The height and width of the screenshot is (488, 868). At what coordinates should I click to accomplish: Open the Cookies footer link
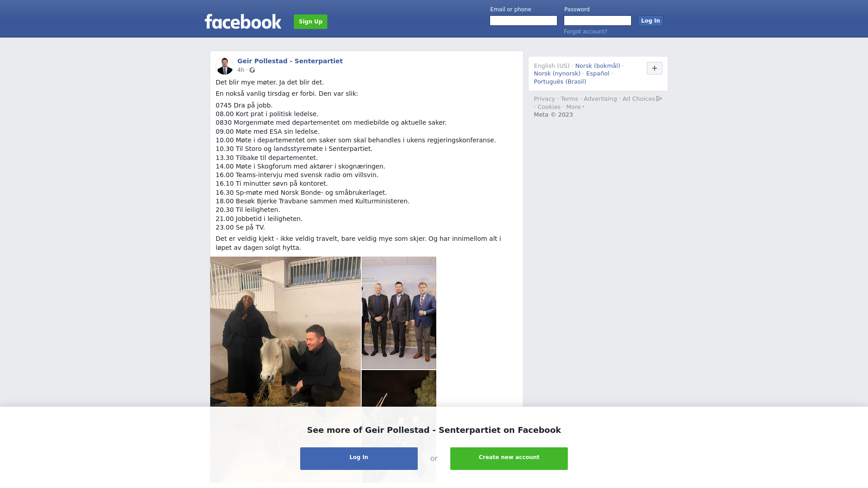(549, 107)
